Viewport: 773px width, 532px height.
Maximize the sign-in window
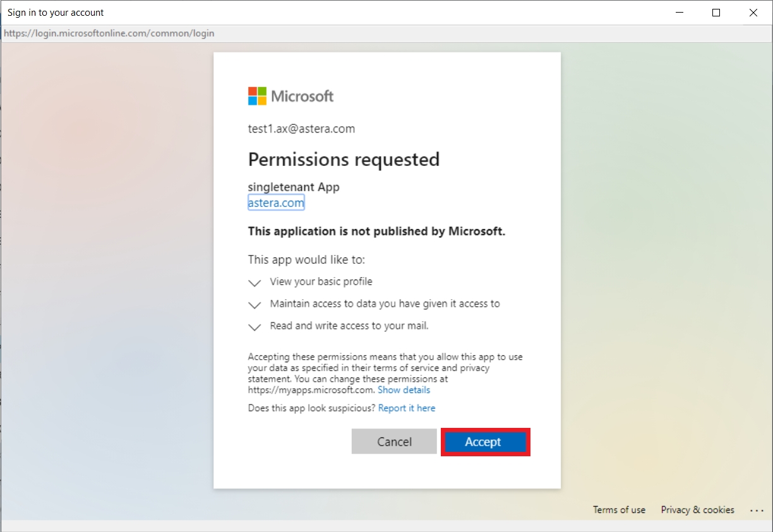click(716, 13)
